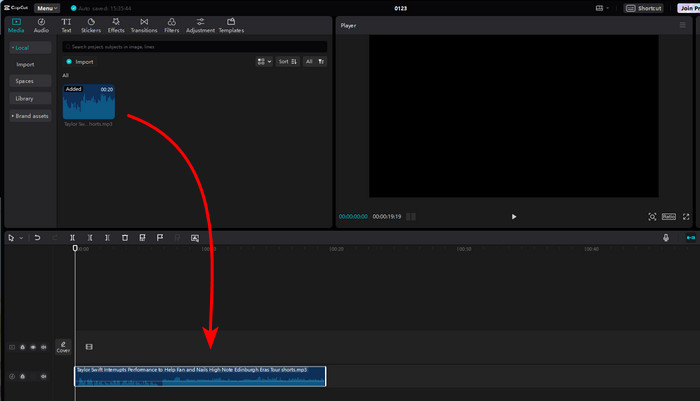The image size is (700, 401).
Task: Click the image tool icon in timeline toolbar
Action: coord(195,238)
